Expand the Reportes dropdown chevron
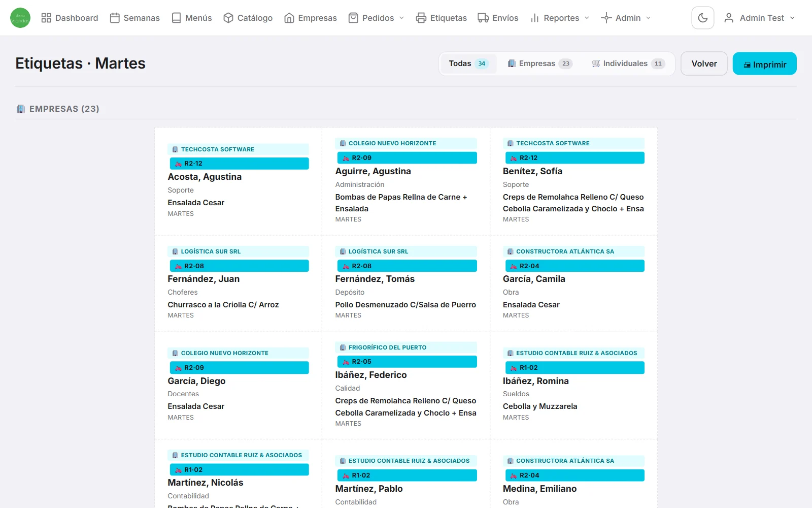The image size is (812, 508). (587, 18)
